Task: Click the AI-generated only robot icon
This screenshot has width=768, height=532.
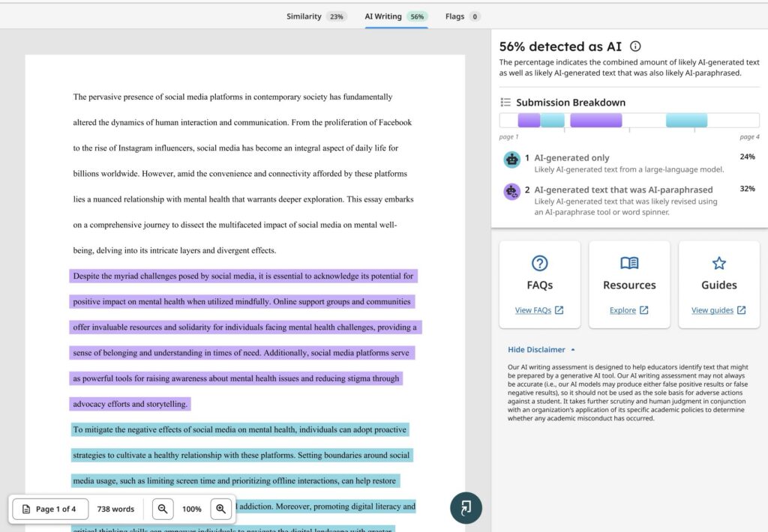Action: coord(511,160)
